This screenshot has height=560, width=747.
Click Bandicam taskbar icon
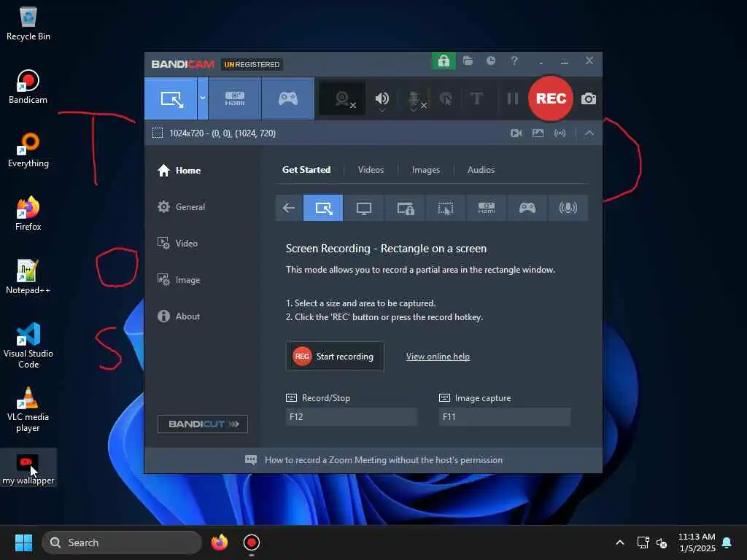point(252,542)
